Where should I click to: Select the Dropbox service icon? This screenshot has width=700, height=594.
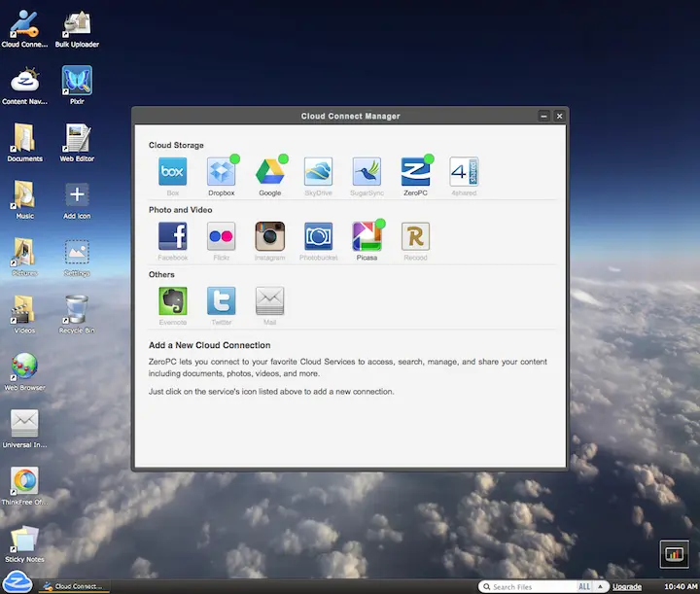(222, 171)
